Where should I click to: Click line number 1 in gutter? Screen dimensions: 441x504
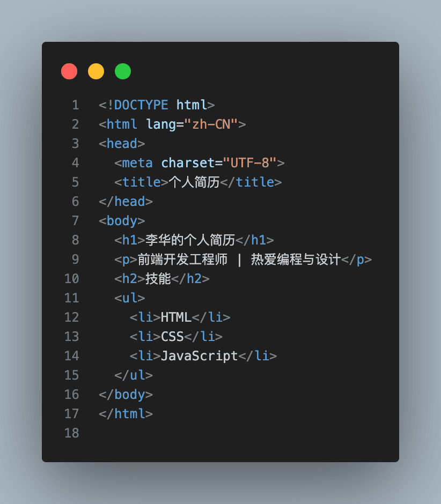(76, 105)
